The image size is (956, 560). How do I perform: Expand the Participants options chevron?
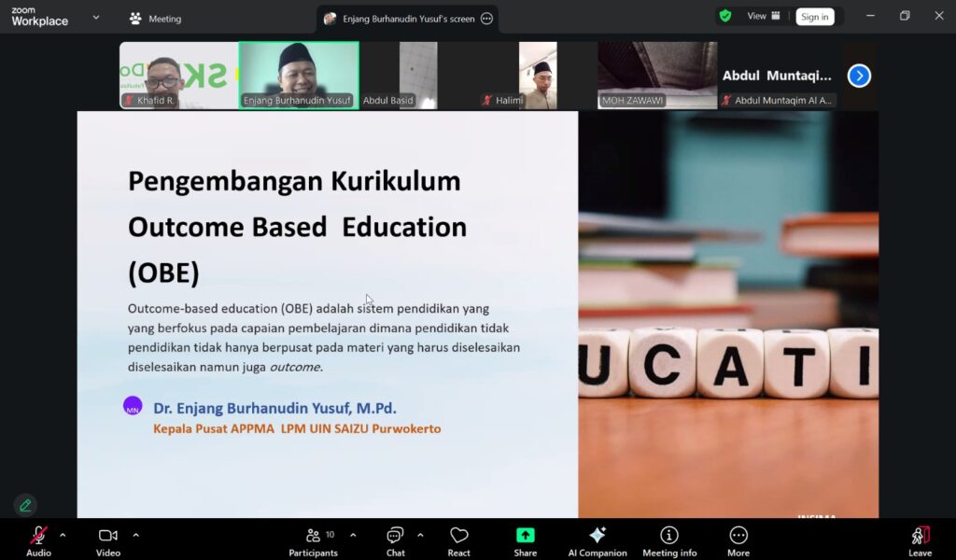pyautogui.click(x=353, y=535)
